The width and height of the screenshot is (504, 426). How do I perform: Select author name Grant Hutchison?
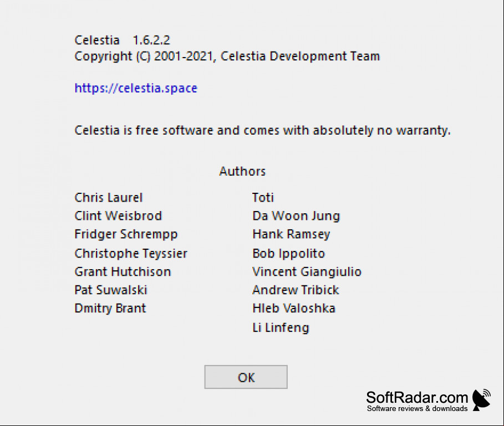123,272
